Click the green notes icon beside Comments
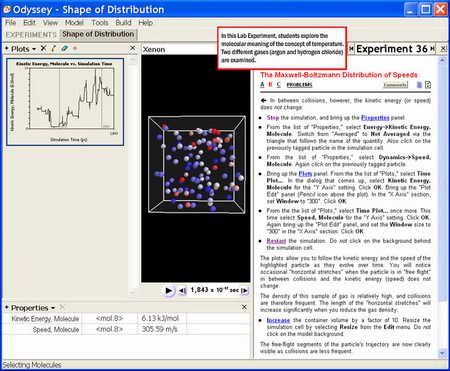The width and height of the screenshot is (450, 371). click(428, 85)
